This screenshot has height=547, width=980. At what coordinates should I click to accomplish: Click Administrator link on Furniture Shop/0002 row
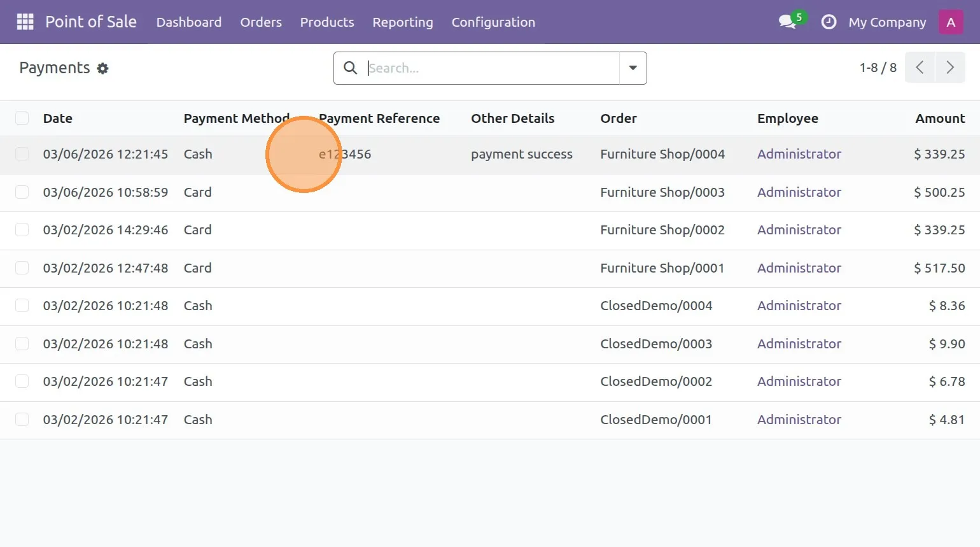(799, 230)
